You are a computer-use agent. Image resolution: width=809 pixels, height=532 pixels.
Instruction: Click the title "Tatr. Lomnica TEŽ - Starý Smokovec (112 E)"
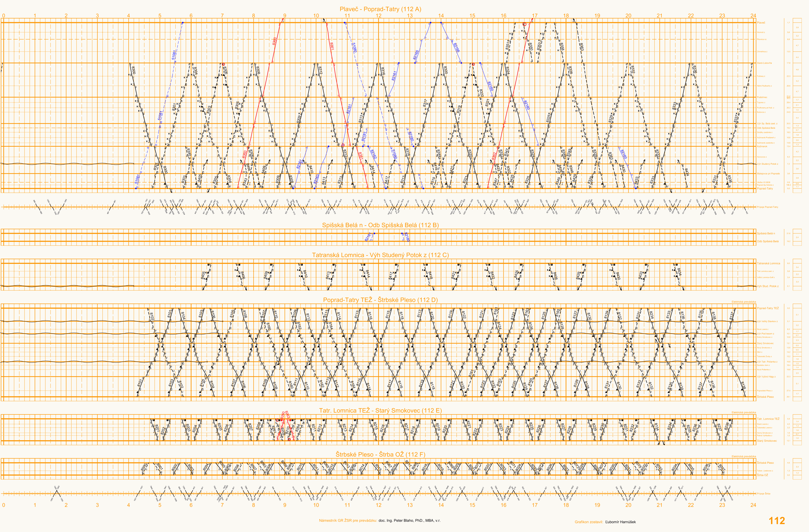(x=380, y=411)
